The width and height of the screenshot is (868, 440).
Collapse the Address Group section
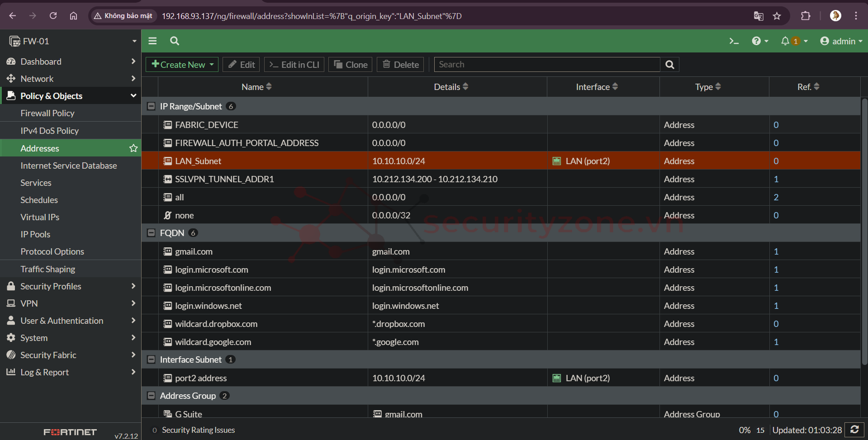coord(152,396)
